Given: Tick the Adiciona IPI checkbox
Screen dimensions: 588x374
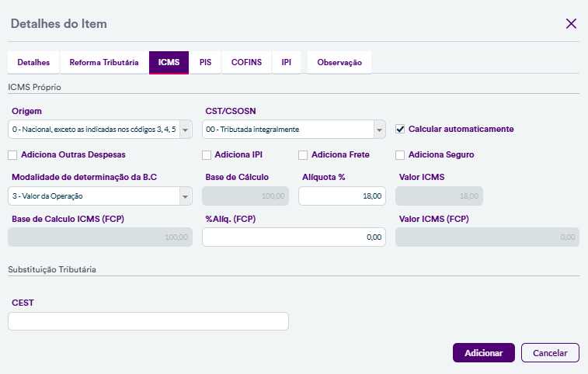Looking at the screenshot, I should pos(207,154).
